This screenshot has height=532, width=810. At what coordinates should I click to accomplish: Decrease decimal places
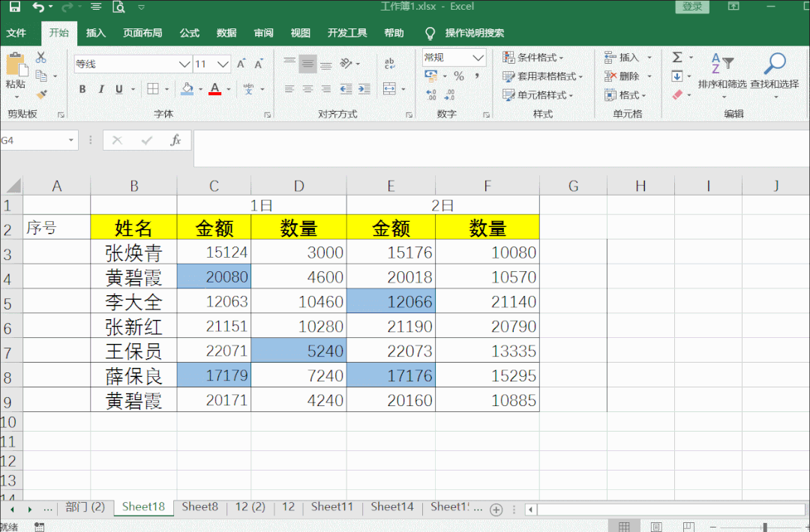[x=449, y=94]
